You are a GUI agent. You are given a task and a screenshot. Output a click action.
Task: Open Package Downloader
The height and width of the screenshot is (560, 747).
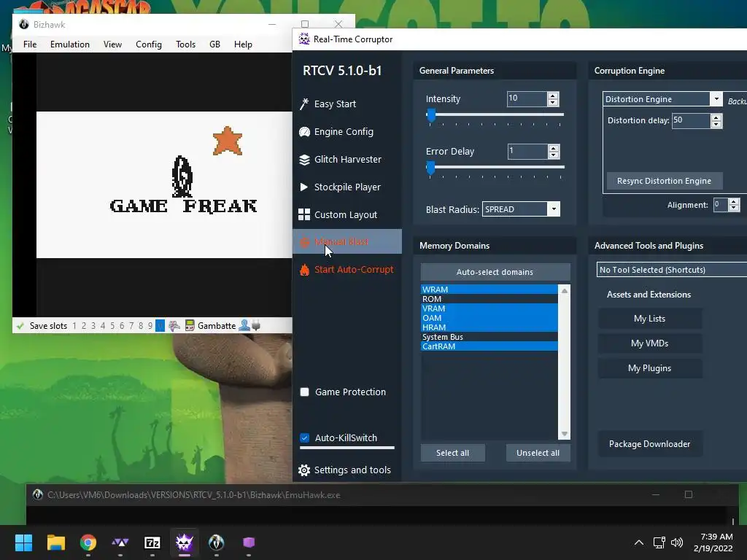[650, 444]
